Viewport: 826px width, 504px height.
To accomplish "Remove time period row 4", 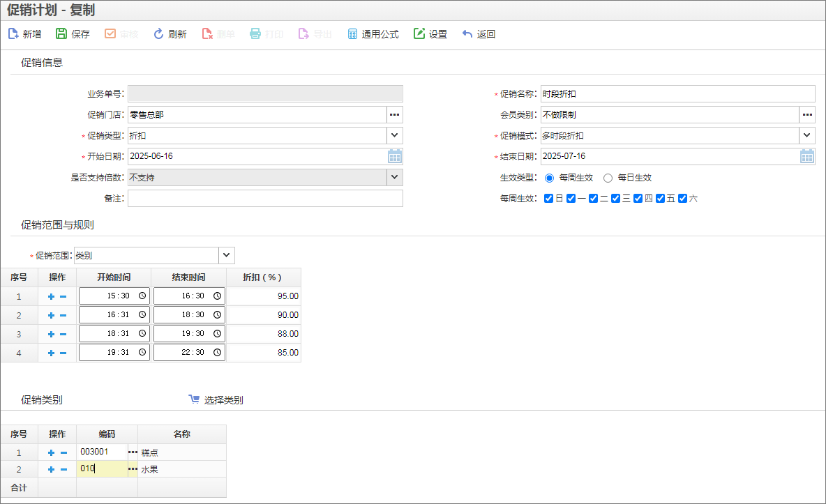I will pyautogui.click(x=63, y=353).
